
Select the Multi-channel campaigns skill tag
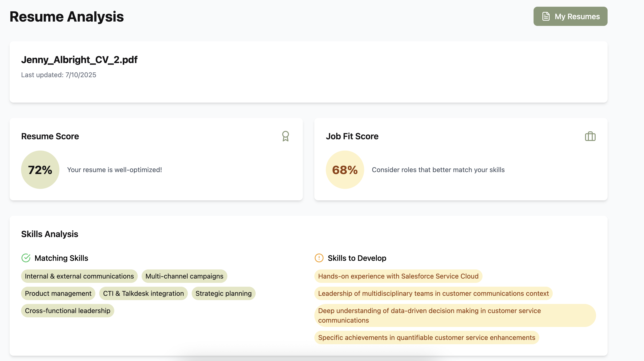(184, 276)
